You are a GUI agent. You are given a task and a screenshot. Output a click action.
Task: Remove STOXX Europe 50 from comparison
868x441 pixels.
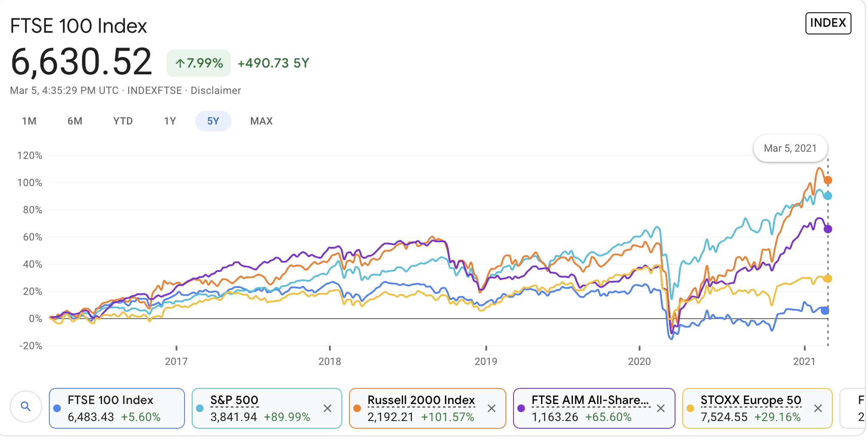click(x=818, y=408)
